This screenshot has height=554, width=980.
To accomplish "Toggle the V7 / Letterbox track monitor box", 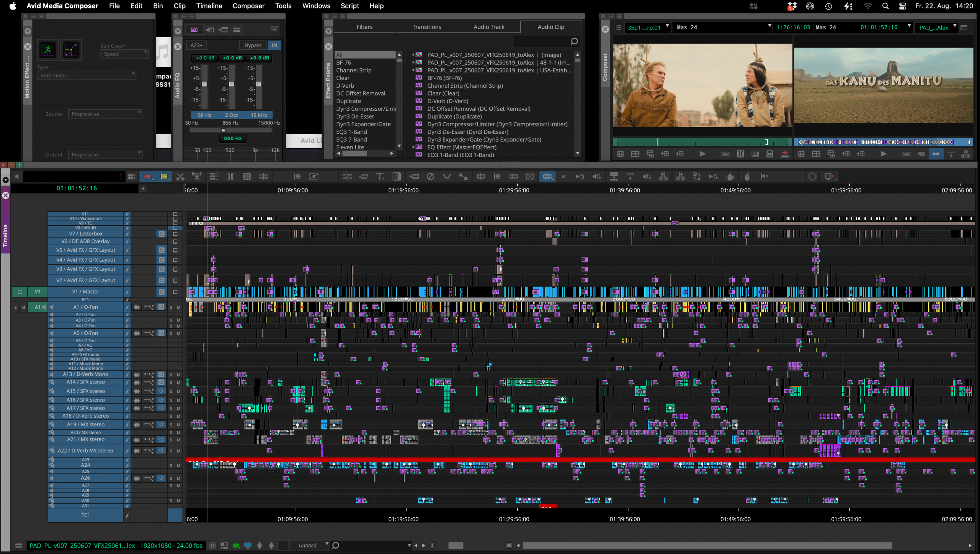I will tap(175, 234).
